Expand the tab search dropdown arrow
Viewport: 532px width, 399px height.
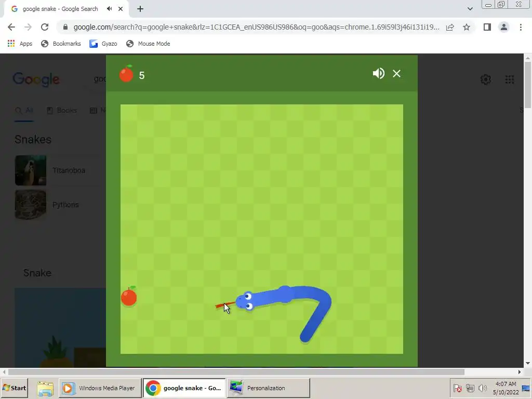click(470, 9)
